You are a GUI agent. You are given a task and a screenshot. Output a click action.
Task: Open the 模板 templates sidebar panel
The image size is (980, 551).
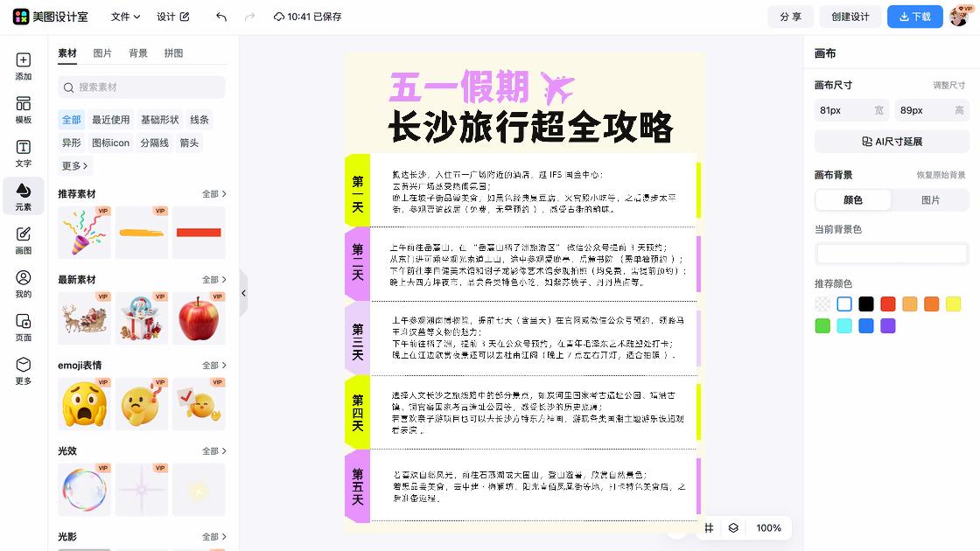click(23, 110)
